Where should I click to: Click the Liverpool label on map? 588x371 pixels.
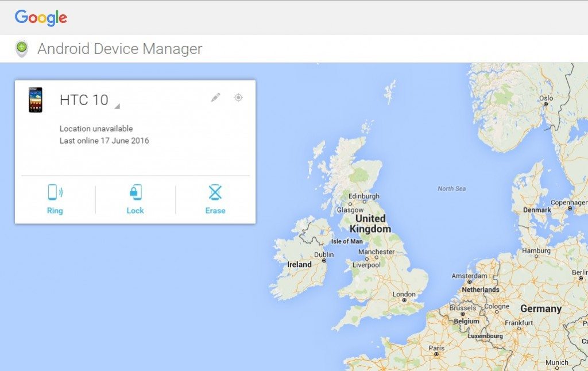[366, 264]
